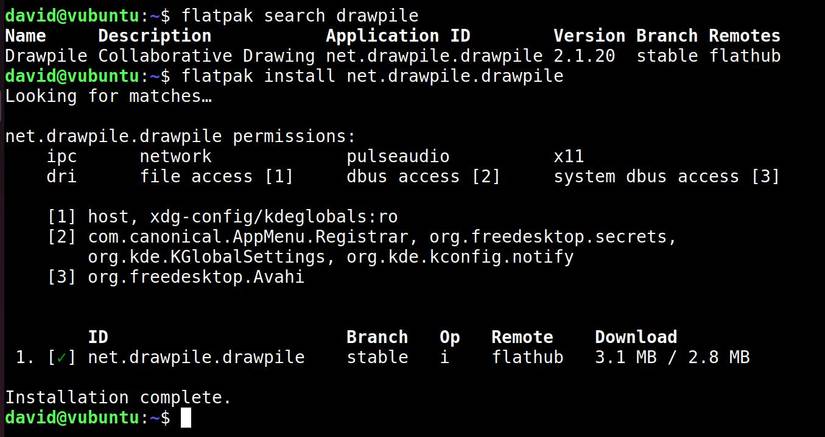Click the "x11" permission entry
This screenshot has width=825, height=437.
click(x=569, y=156)
